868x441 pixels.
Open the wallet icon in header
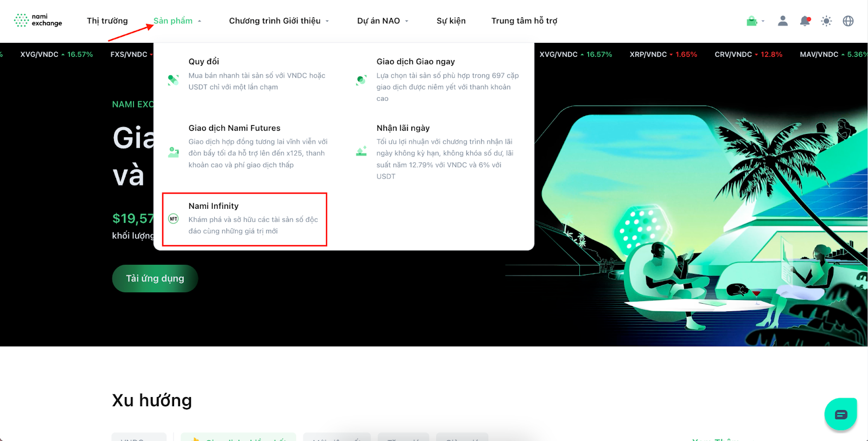tap(751, 21)
